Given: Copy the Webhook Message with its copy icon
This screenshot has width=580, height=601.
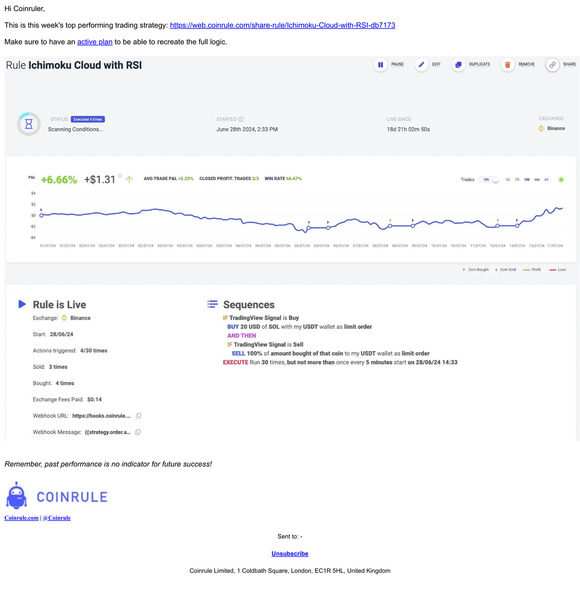Looking at the screenshot, I should pyautogui.click(x=138, y=432).
